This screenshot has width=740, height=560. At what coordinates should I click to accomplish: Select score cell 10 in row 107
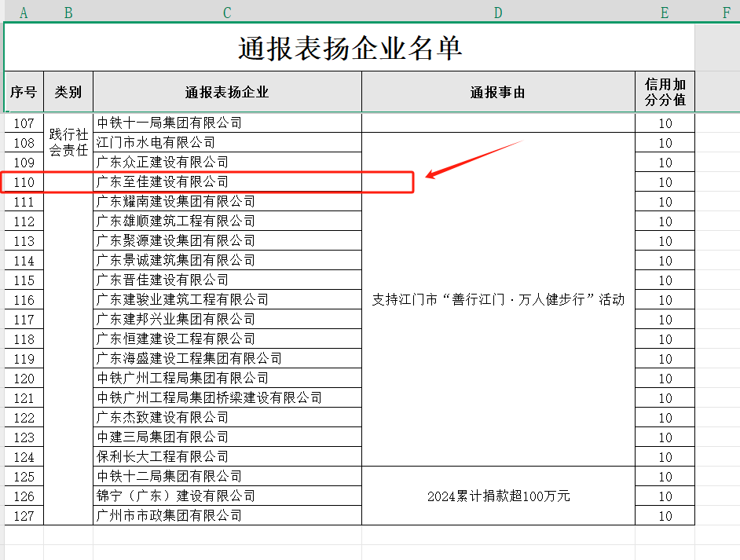[x=665, y=123]
